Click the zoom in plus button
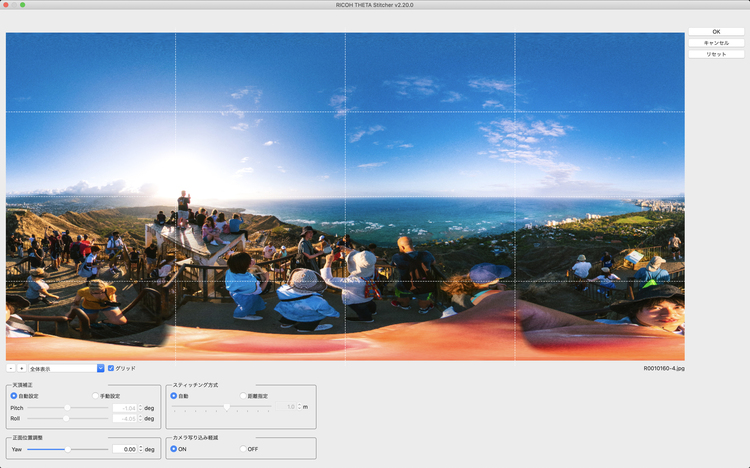 tap(21, 368)
